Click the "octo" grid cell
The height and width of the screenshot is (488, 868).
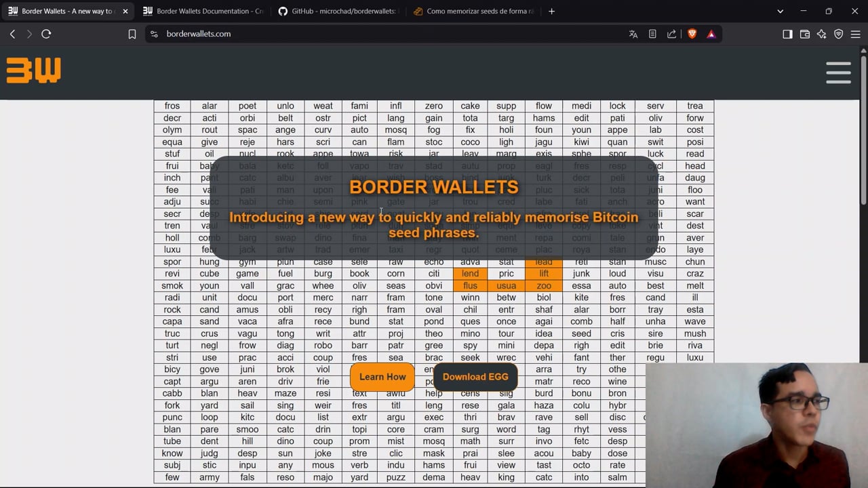581,466
